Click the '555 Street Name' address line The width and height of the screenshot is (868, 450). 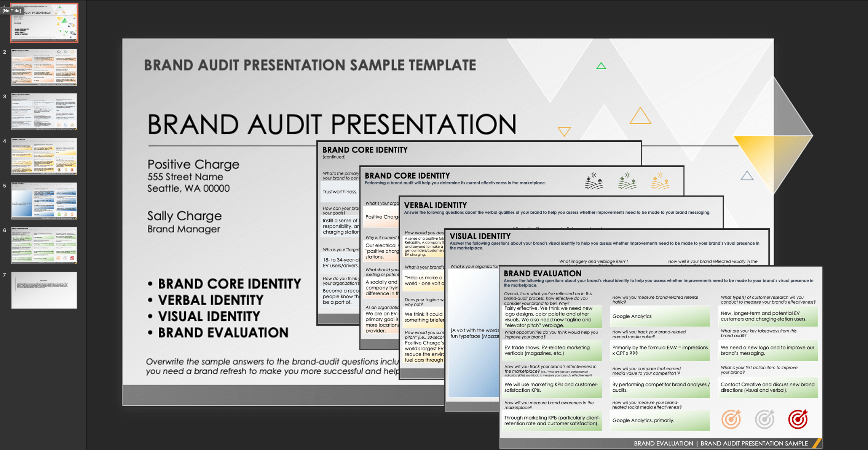[x=185, y=177]
